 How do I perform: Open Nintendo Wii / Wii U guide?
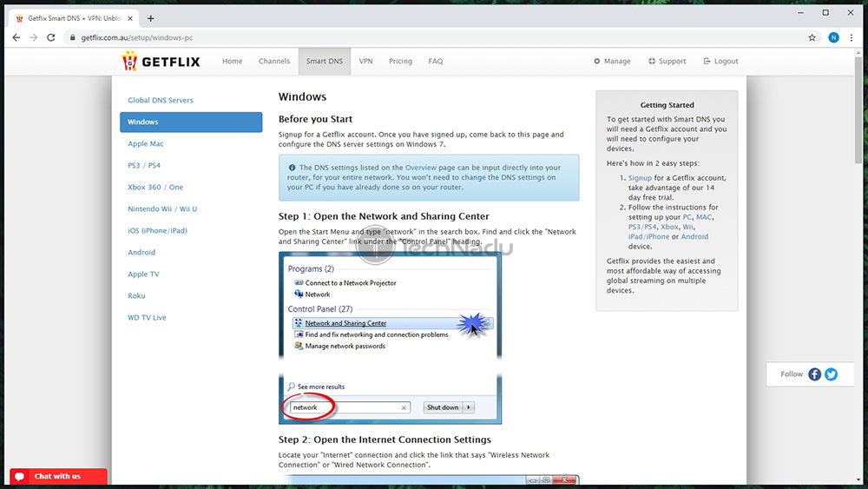[x=162, y=208]
